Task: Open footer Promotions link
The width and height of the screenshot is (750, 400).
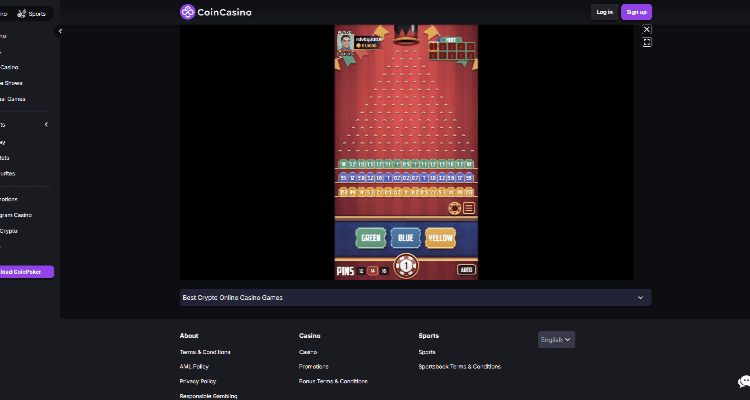Action: click(x=314, y=367)
